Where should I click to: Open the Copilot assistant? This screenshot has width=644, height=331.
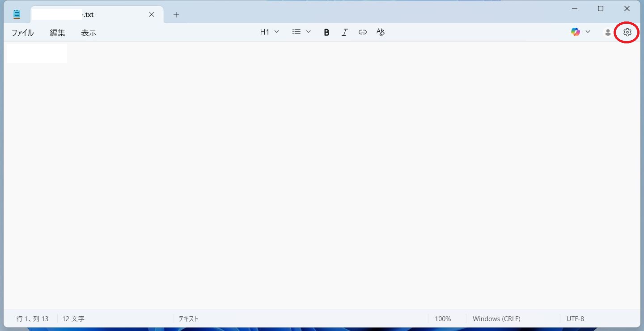click(x=575, y=32)
